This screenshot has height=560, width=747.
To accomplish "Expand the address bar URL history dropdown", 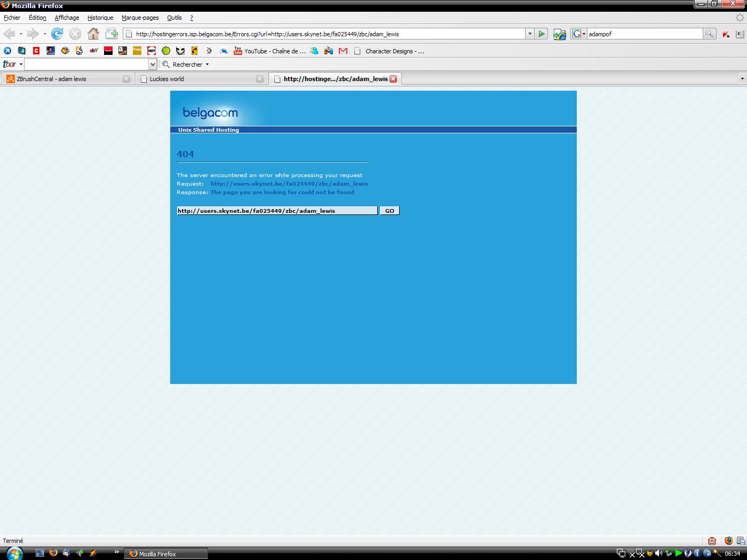I will 529,34.
